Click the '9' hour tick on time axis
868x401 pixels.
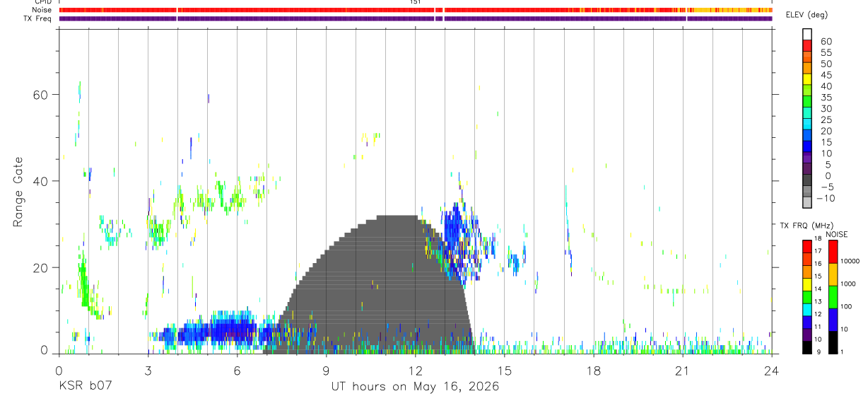(x=326, y=370)
